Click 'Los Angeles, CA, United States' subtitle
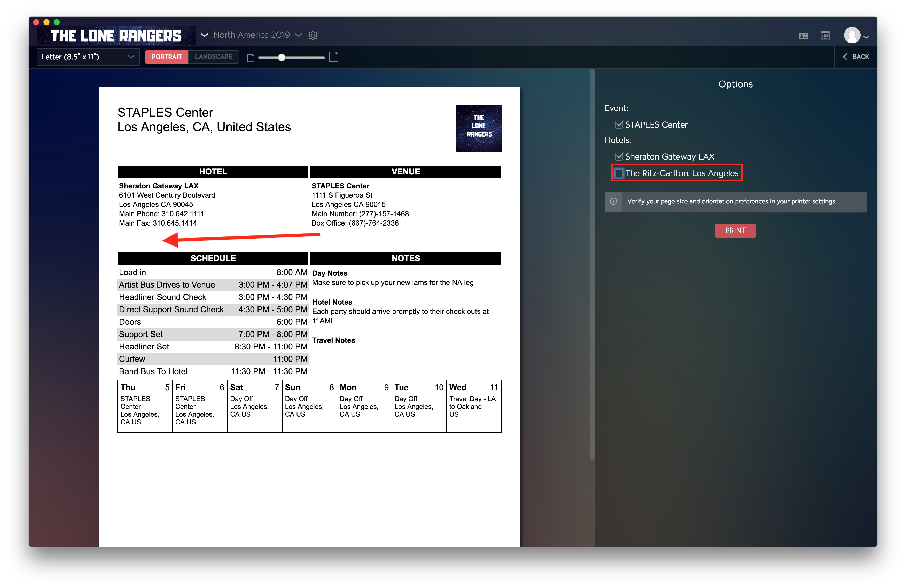This screenshot has width=906, height=588. [204, 127]
